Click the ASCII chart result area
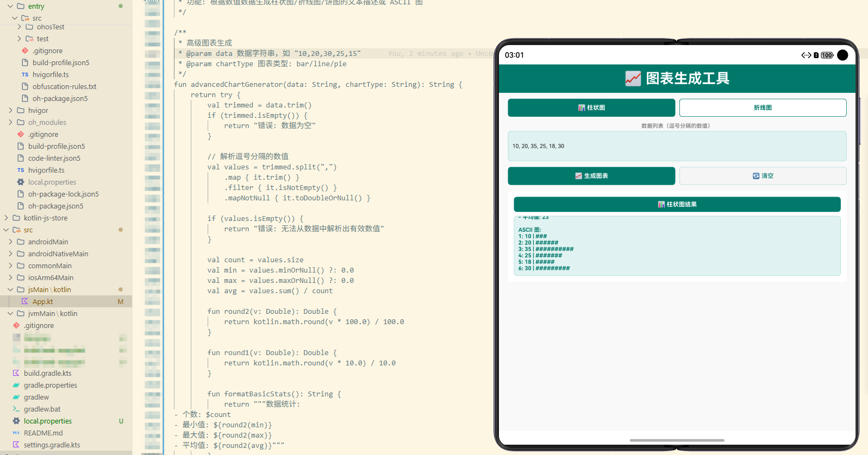Screen dimensions: 868x455 coord(677,246)
